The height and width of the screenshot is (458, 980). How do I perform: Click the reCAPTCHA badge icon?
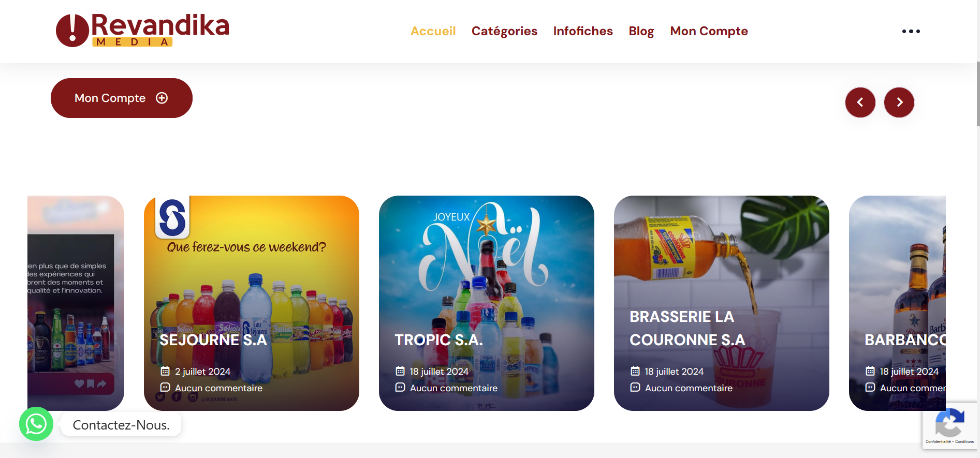pos(949,423)
